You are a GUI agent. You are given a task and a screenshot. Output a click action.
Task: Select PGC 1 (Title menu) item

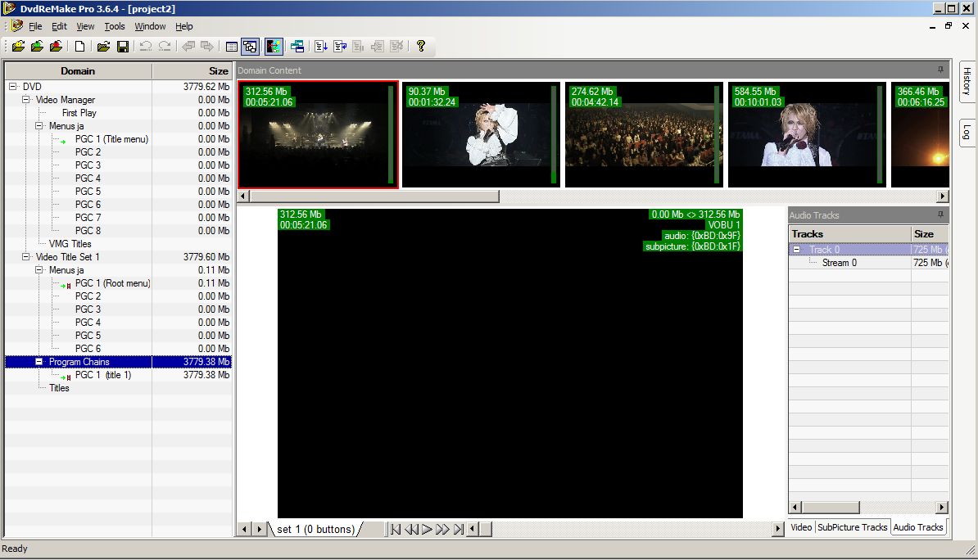tap(111, 139)
